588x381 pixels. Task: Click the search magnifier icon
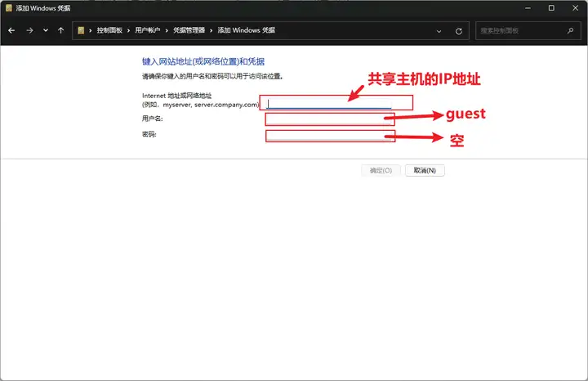point(570,30)
